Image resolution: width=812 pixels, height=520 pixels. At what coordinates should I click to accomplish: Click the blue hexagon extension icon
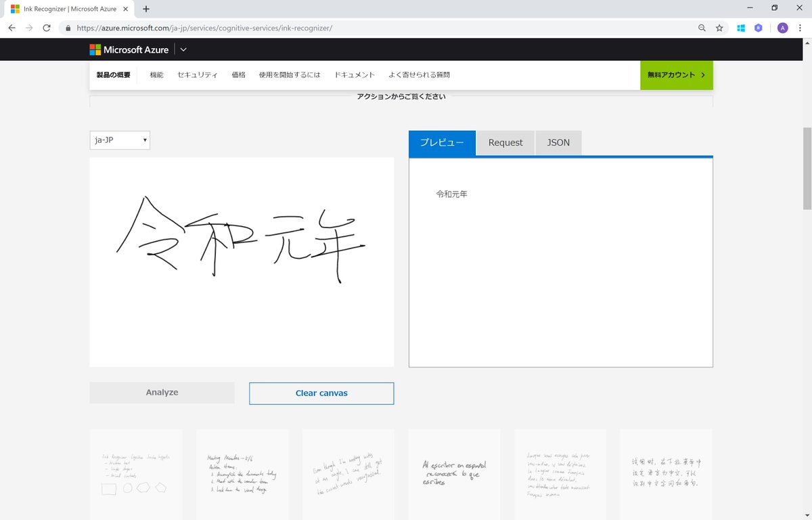tap(759, 28)
